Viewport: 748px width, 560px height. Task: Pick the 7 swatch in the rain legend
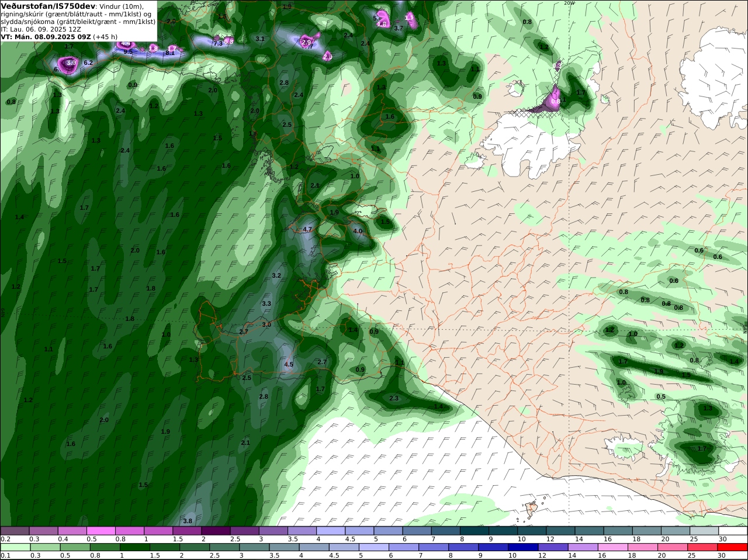pos(433,548)
